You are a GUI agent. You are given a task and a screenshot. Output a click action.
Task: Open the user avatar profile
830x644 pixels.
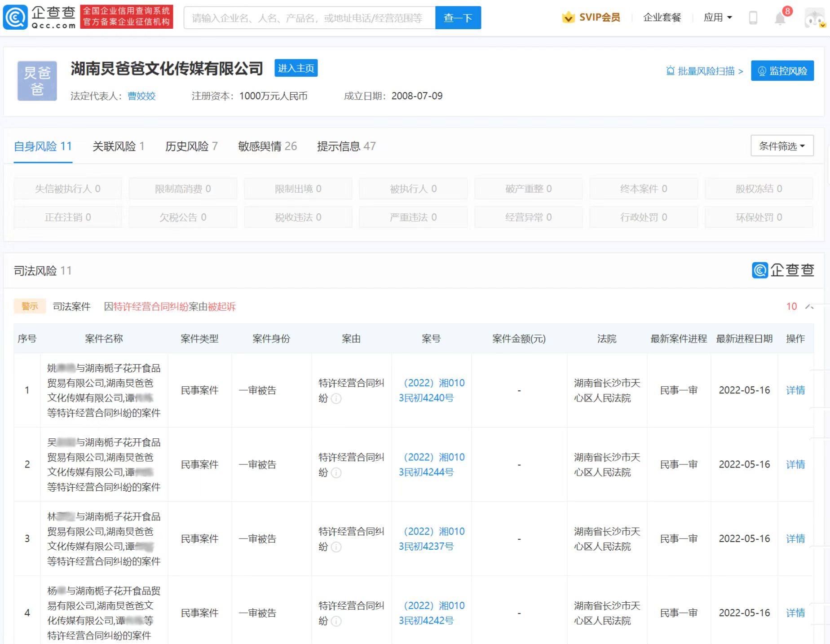coord(814,18)
